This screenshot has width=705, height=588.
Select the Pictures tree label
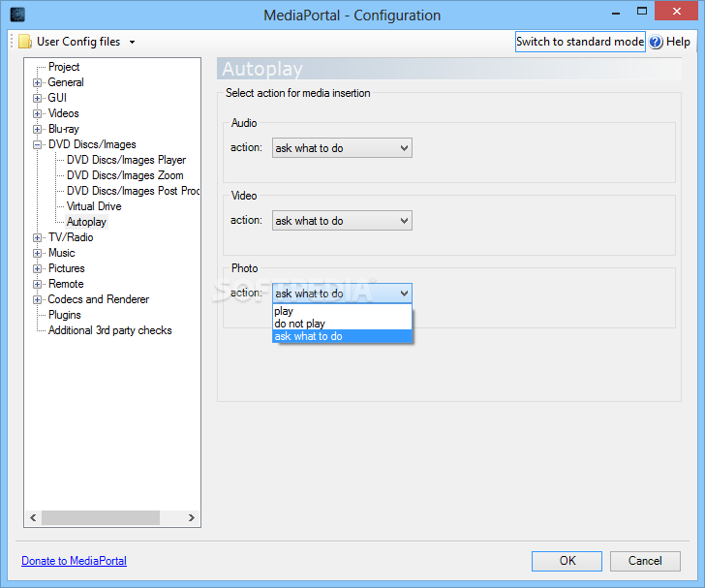[x=67, y=268]
